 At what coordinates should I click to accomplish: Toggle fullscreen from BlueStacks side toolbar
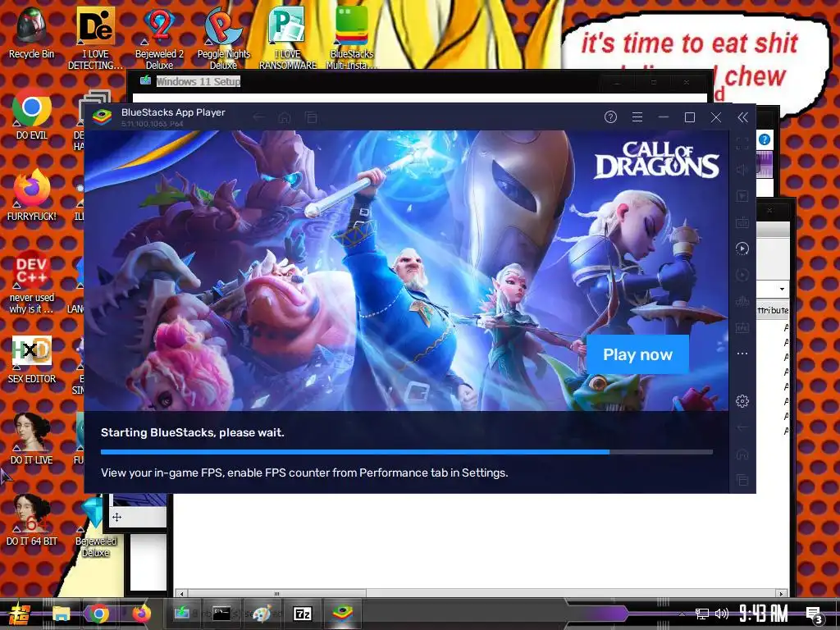point(742,143)
